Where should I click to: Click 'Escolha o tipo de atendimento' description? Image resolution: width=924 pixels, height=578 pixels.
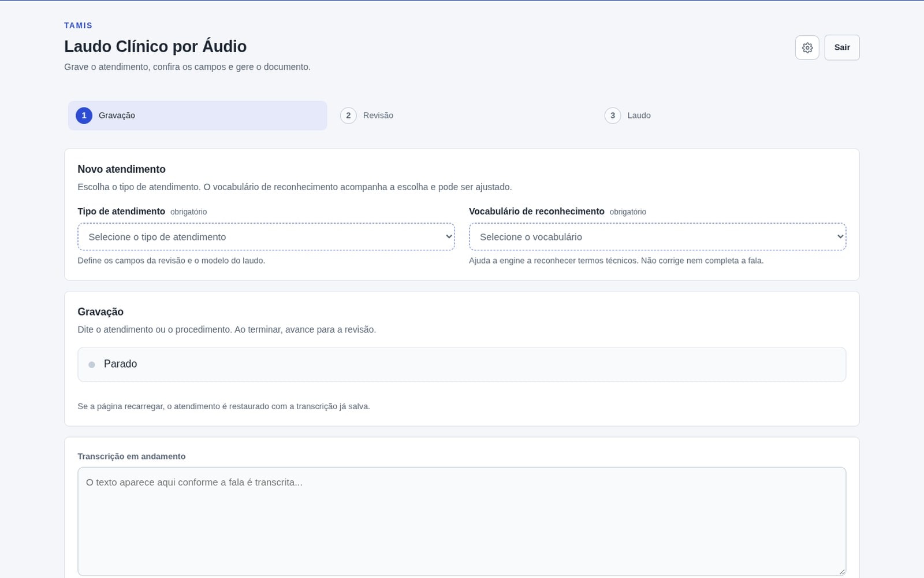(x=295, y=187)
